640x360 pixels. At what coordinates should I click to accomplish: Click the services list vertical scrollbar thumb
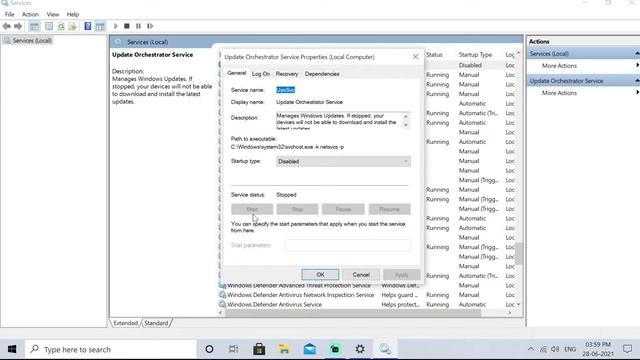click(519, 253)
